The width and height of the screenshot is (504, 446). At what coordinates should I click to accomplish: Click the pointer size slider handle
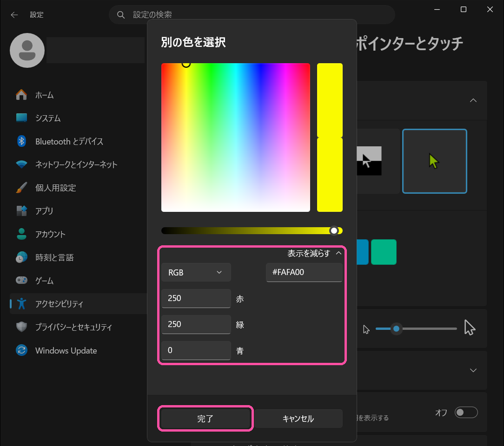coord(396,328)
